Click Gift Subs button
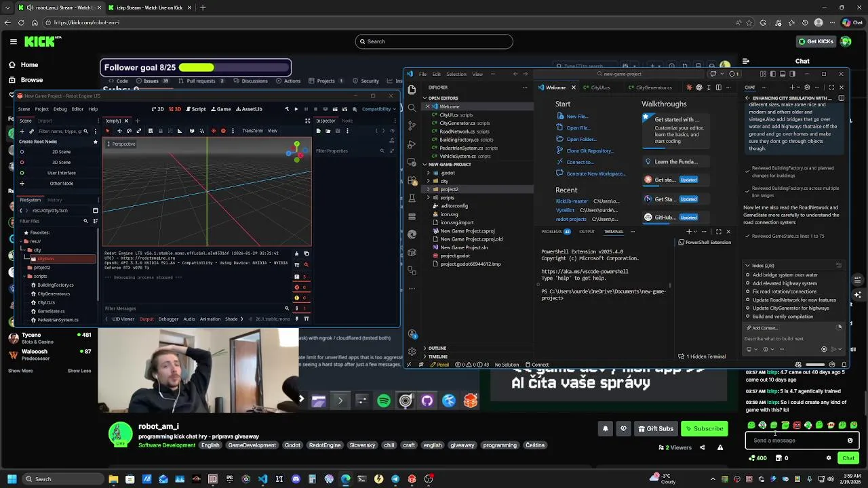The height and width of the screenshot is (488, 868). pyautogui.click(x=656, y=428)
